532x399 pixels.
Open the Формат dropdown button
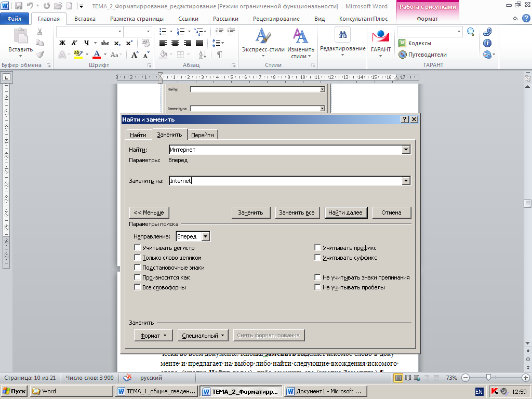[x=153, y=335]
